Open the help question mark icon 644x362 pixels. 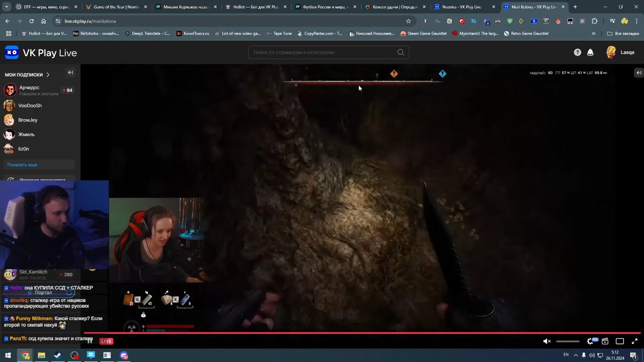[578, 52]
